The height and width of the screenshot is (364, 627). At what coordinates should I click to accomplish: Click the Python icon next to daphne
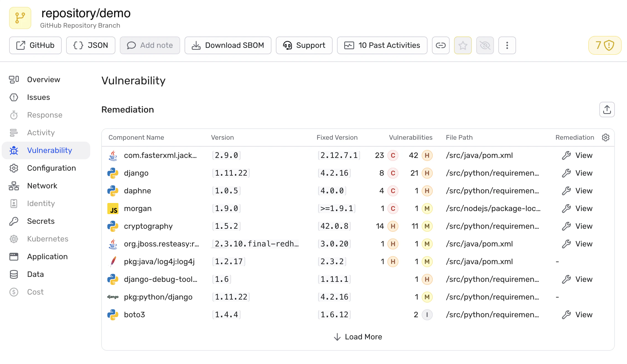pos(113,191)
